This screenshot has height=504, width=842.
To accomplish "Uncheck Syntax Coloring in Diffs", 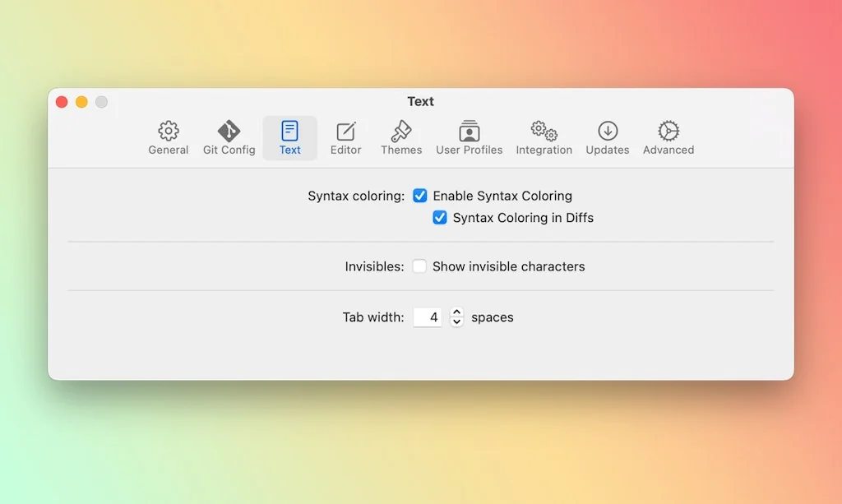I will coord(440,217).
